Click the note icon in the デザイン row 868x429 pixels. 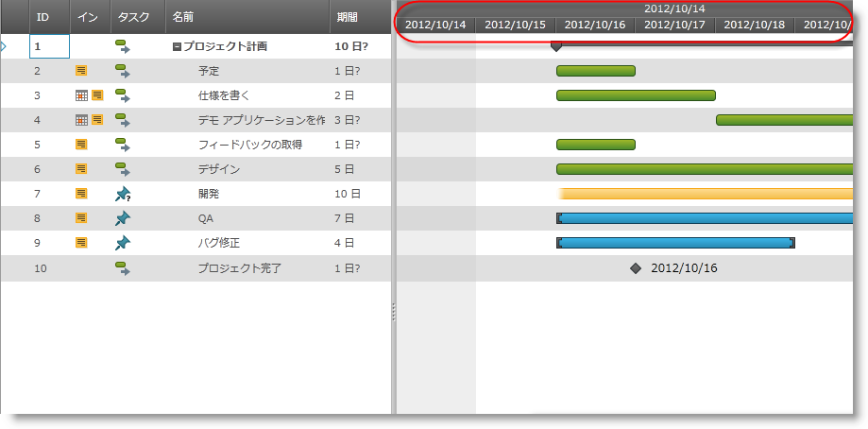tap(81, 169)
